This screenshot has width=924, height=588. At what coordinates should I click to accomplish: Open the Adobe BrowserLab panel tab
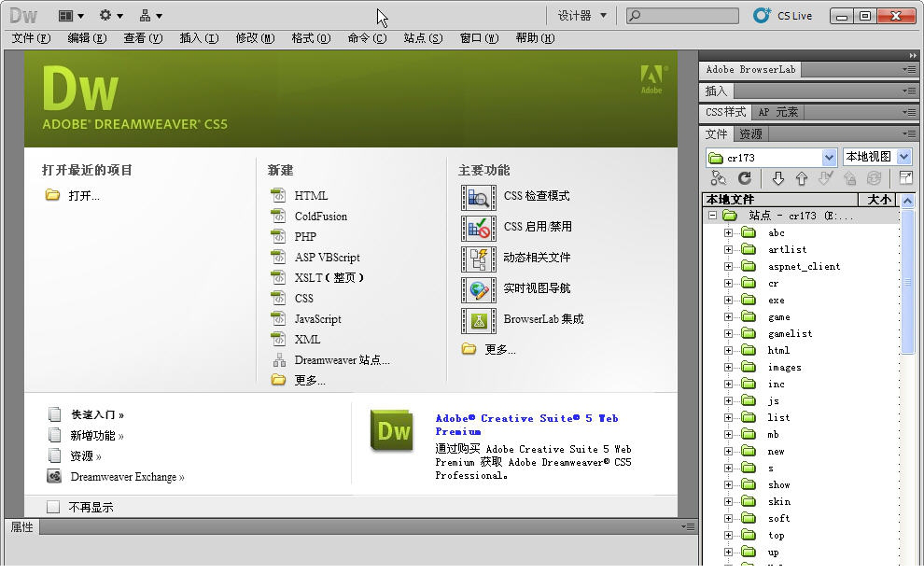[750, 69]
